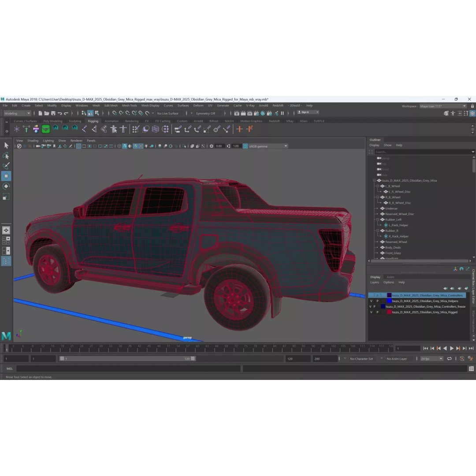The height and width of the screenshot is (476, 476).
Task: Toggle visibility of Mica_Rigged layer
Action: pos(371,312)
